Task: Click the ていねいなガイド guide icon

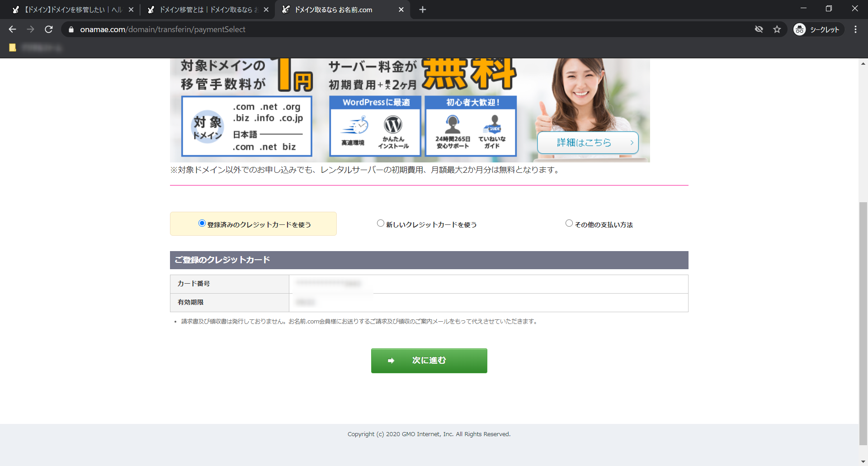Action: [492, 124]
